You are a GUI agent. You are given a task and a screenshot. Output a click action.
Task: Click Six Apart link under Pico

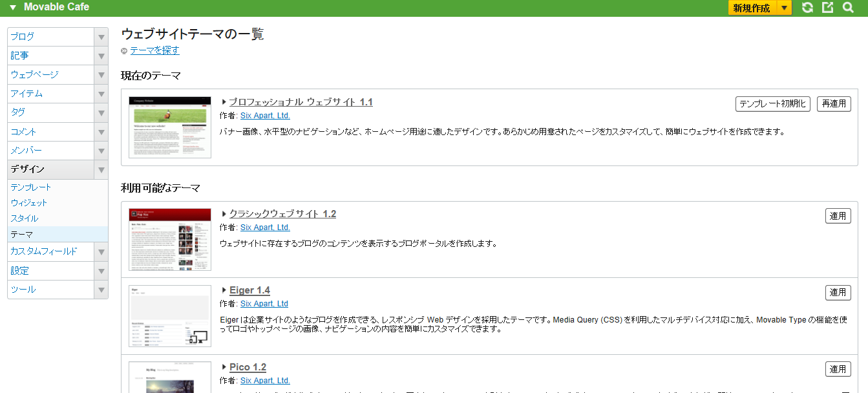point(265,381)
